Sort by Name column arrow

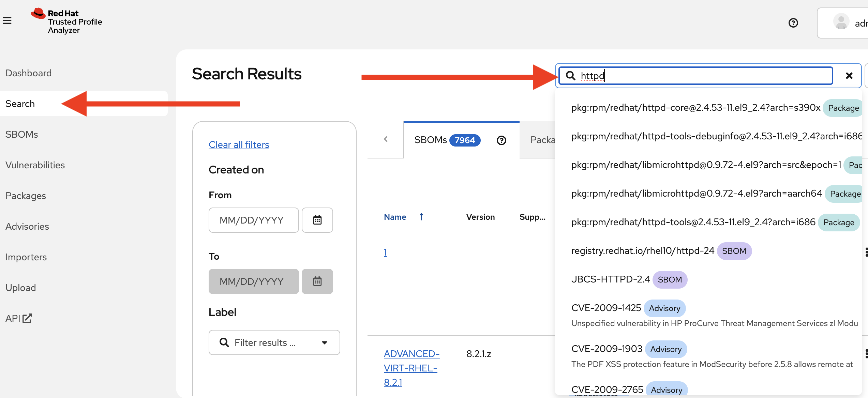(x=421, y=217)
